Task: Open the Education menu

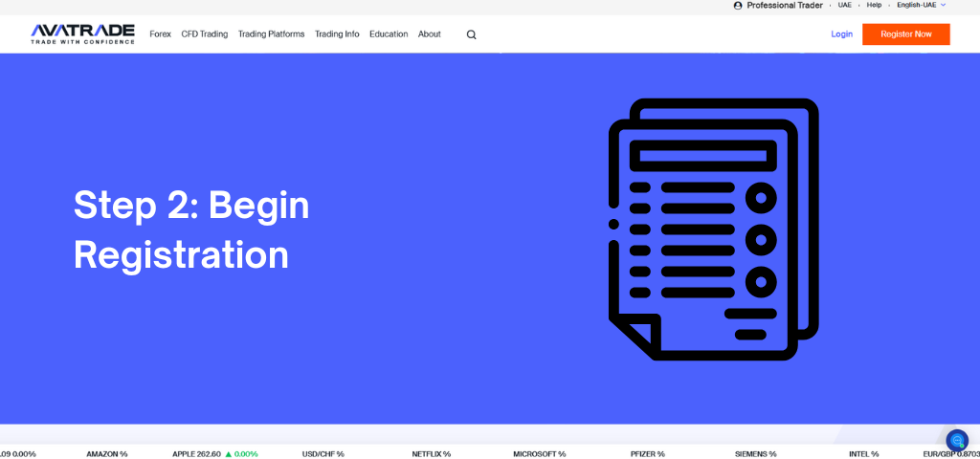Action: pyautogui.click(x=389, y=34)
